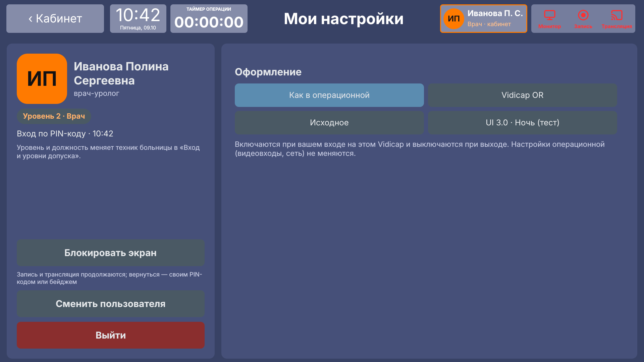This screenshot has height=362, width=644.
Task: Click the description «Включаются при вашем входе»
Action: point(420,149)
